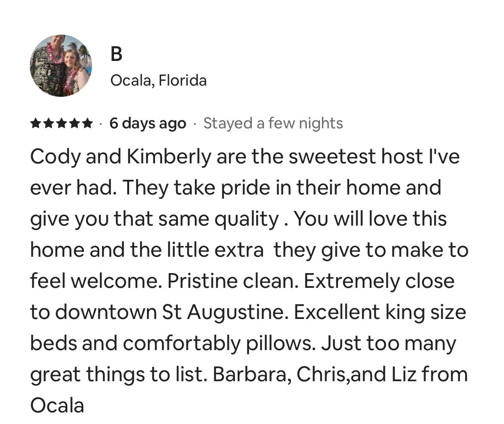
Task: Click the word "sweetest" in the first line
Action: tap(332, 156)
